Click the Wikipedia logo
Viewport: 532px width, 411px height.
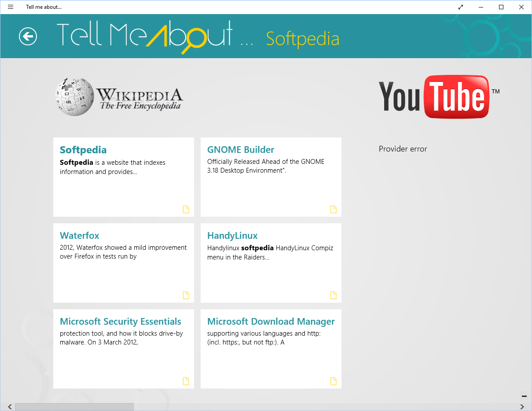click(x=119, y=97)
